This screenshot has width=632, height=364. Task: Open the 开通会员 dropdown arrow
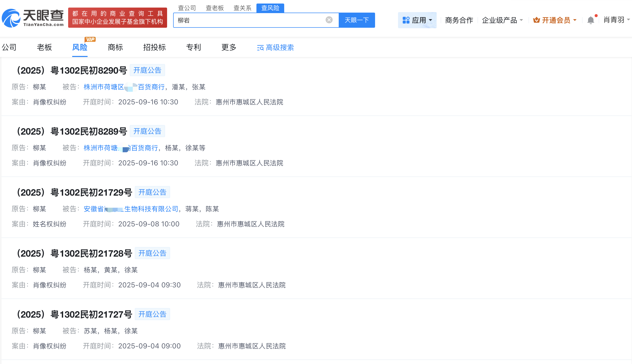pos(575,20)
